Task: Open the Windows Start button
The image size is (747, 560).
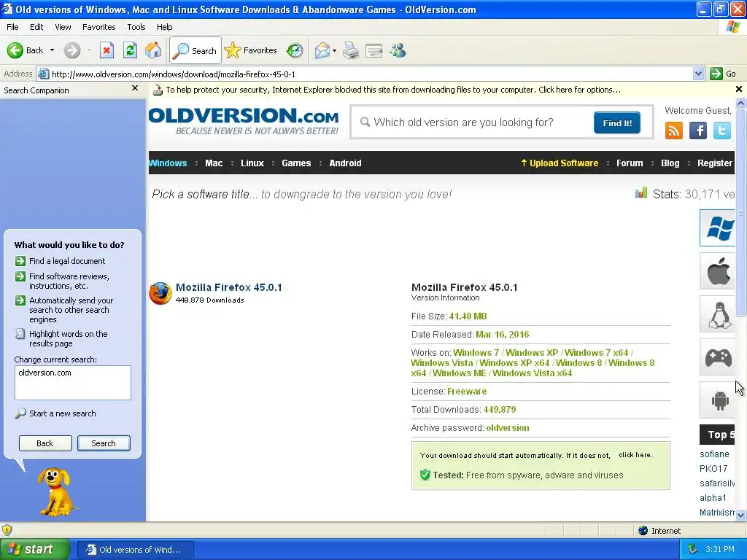Action: coord(34,550)
